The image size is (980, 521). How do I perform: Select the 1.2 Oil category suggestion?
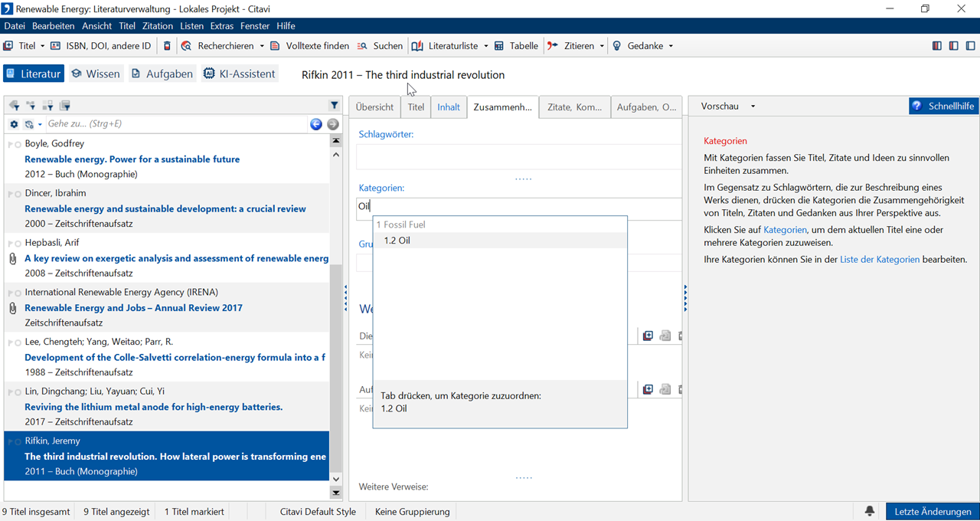[397, 241]
